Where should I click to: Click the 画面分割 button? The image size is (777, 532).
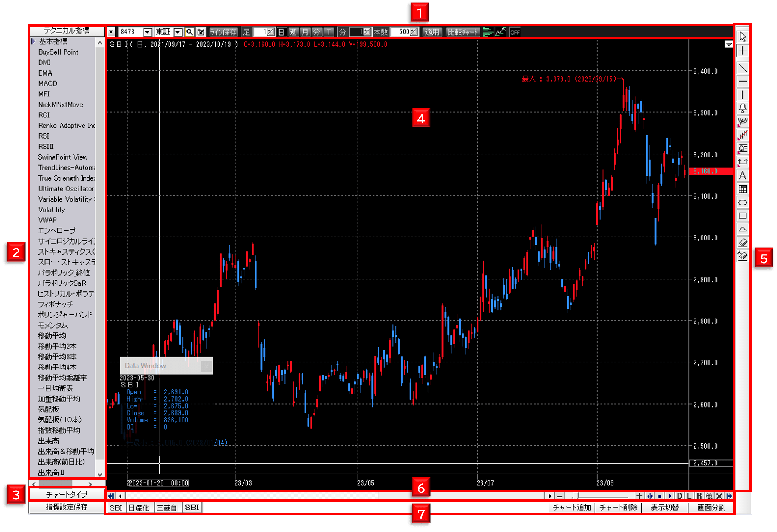(711, 508)
